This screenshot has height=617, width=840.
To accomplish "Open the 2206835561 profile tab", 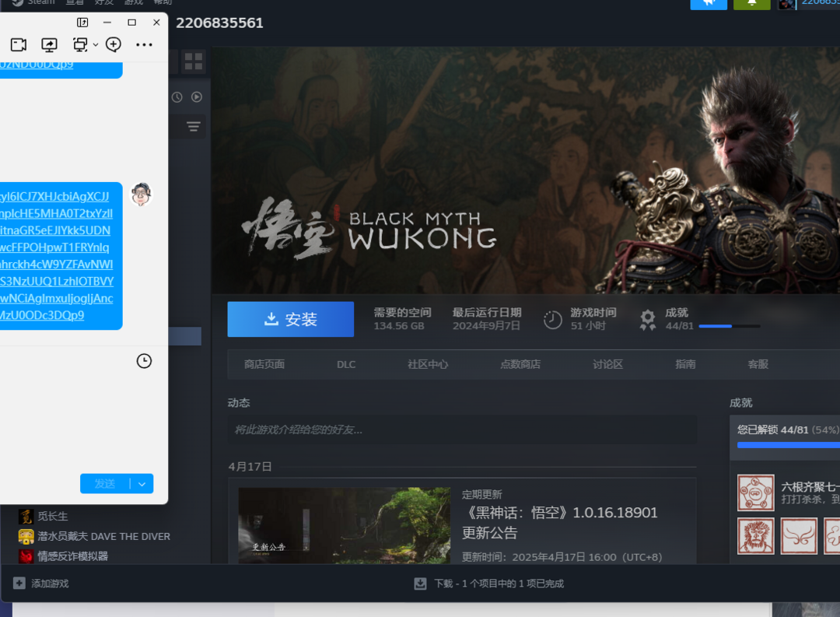I will click(x=219, y=23).
